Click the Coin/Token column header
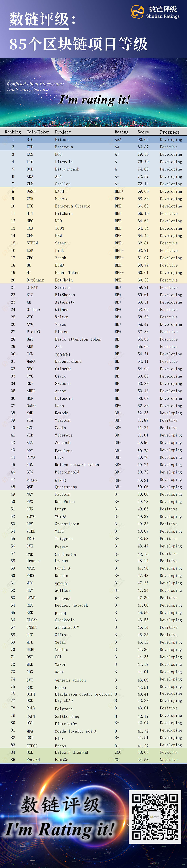This screenshot has height=868, width=187. pyautogui.click(x=38, y=132)
